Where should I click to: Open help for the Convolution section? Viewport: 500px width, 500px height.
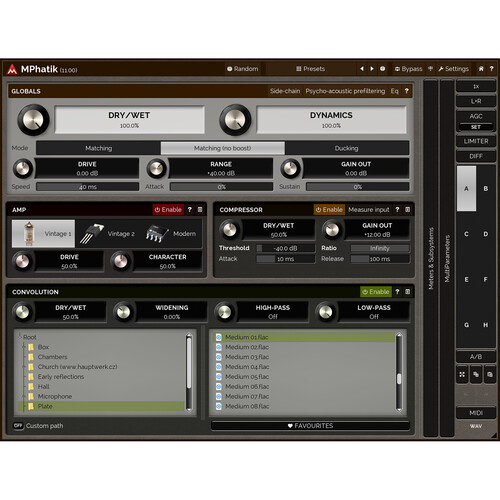(x=397, y=292)
